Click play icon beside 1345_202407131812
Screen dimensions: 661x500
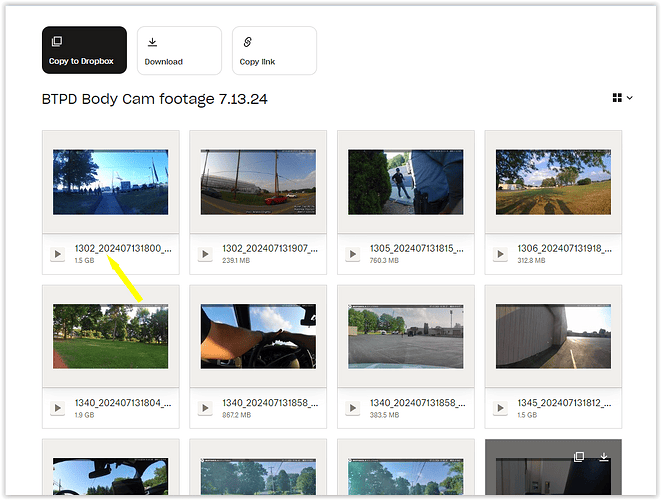pos(500,408)
